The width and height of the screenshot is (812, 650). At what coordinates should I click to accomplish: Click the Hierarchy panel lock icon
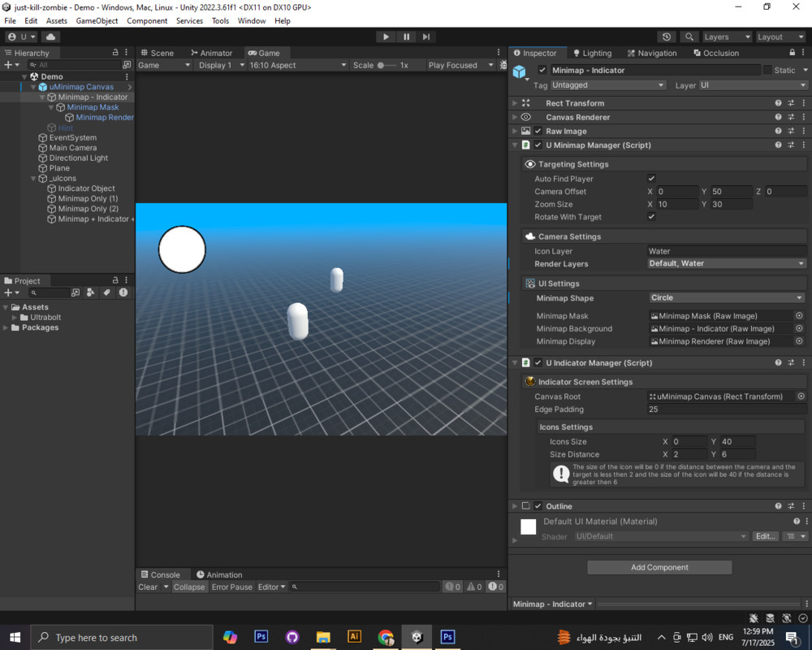coord(115,52)
